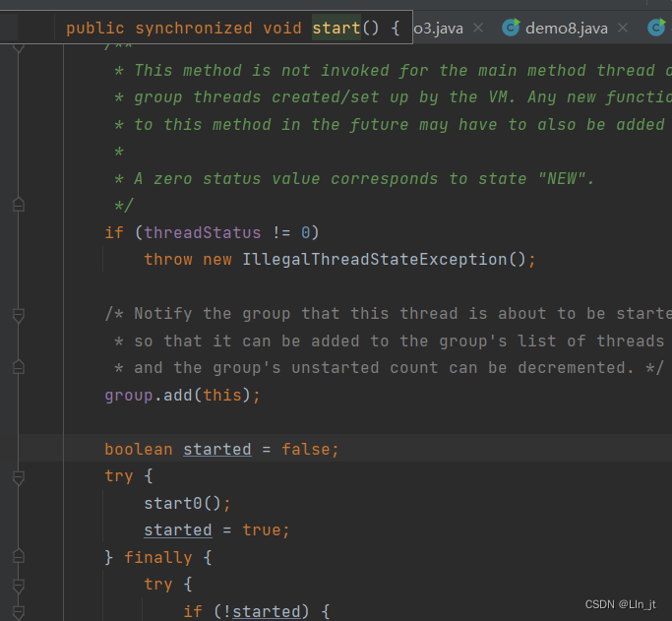Image resolution: width=672 pixels, height=621 pixels.
Task: Collapse the '/* Notify the group' comment block
Action: click(19, 316)
